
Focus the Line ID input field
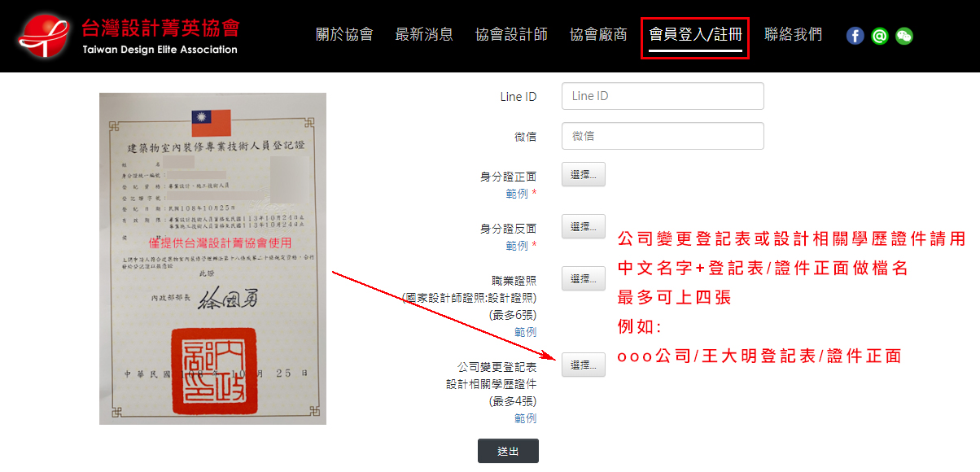[663, 96]
